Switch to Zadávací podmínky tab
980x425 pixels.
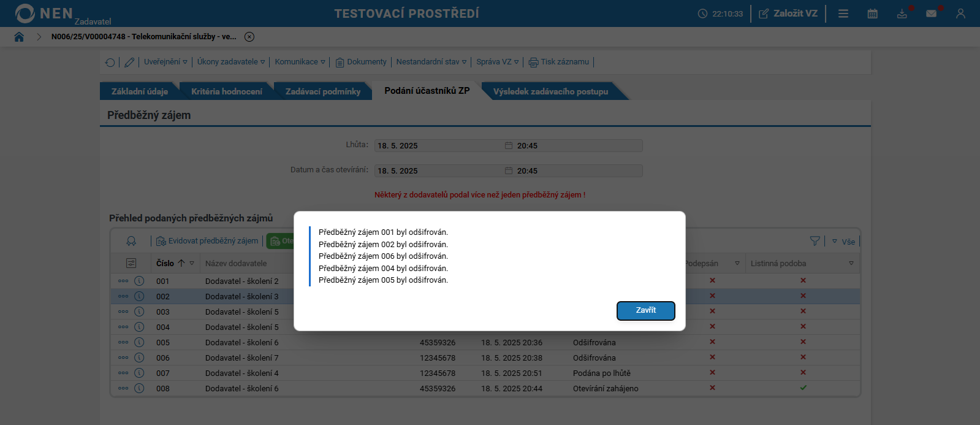pyautogui.click(x=323, y=91)
